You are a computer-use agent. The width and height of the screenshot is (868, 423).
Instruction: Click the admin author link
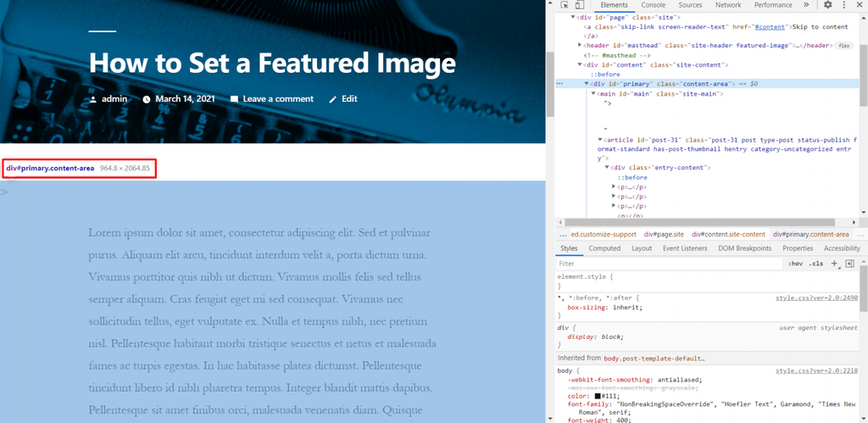(x=114, y=99)
